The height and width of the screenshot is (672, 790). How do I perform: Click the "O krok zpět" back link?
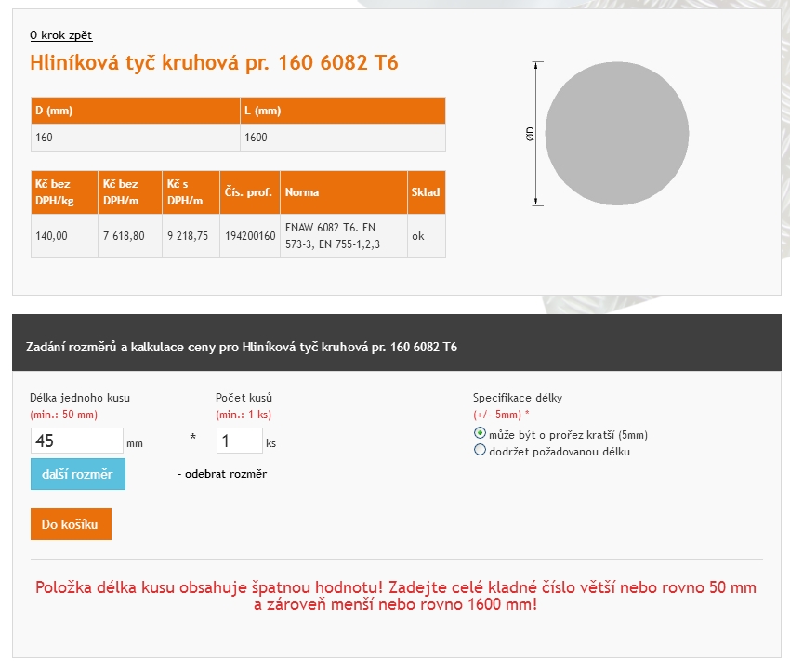coord(61,35)
